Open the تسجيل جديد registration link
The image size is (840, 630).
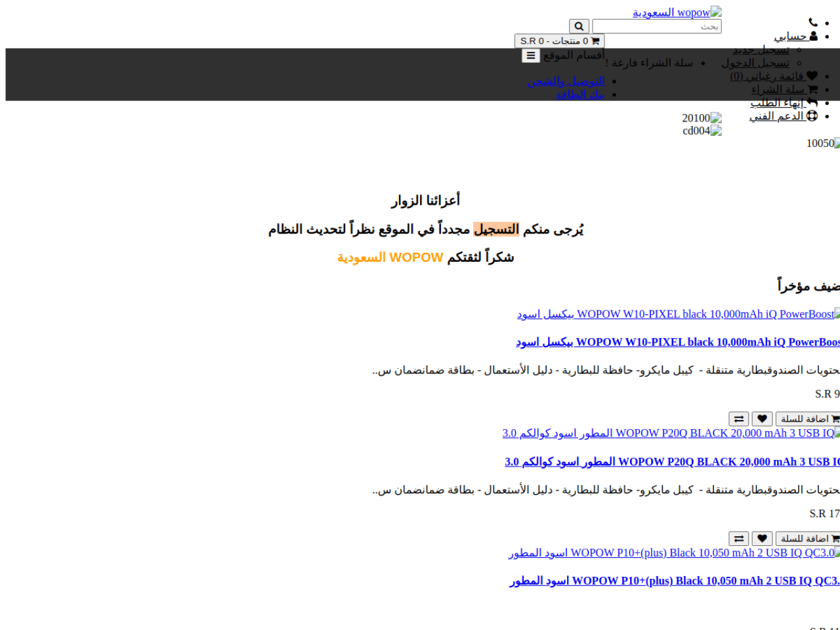761,49
